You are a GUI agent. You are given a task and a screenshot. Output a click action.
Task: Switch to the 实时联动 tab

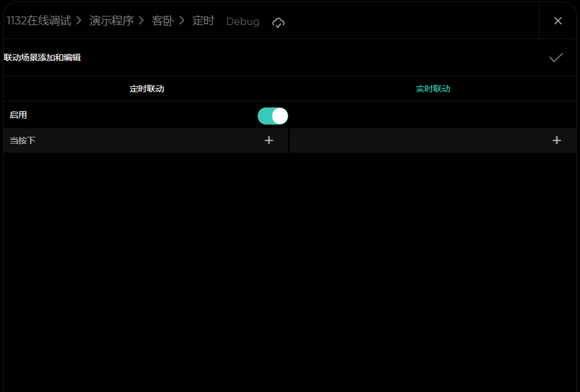(x=433, y=89)
